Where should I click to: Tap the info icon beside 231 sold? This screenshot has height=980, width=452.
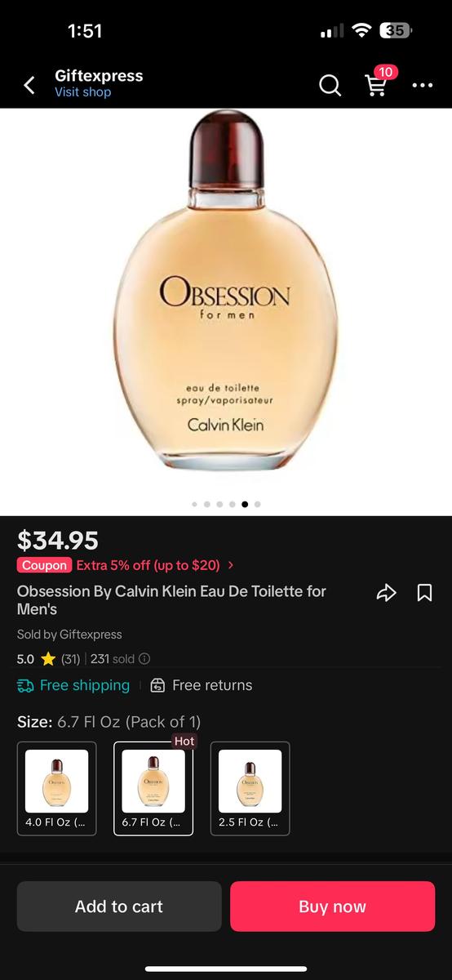click(x=144, y=659)
